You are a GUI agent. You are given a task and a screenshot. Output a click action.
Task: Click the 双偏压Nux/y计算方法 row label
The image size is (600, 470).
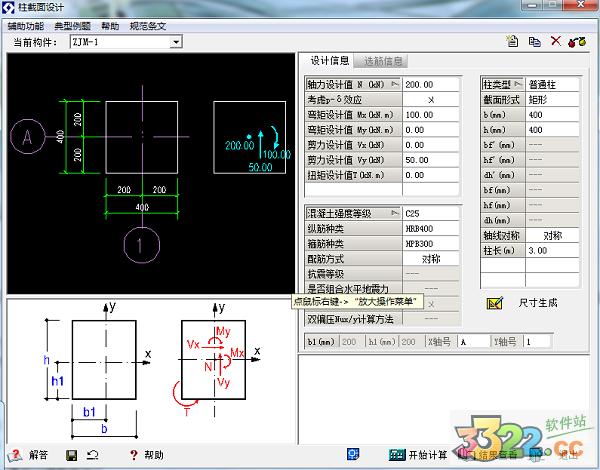[x=353, y=319]
